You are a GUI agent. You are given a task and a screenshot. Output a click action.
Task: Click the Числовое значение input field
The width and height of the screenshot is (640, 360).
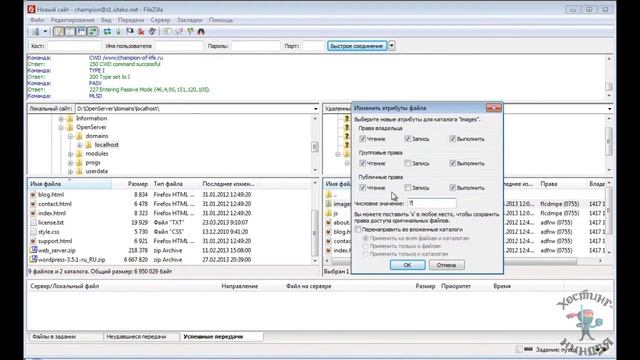tap(432, 203)
